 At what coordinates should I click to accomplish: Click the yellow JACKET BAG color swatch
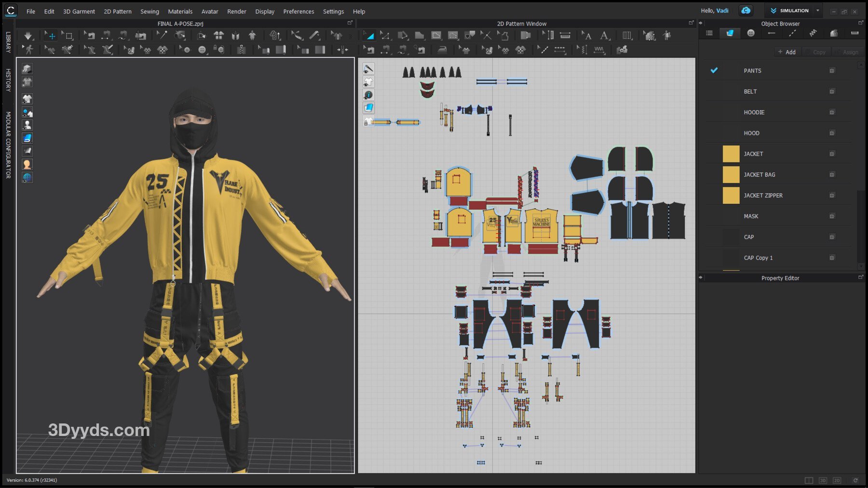coord(731,174)
